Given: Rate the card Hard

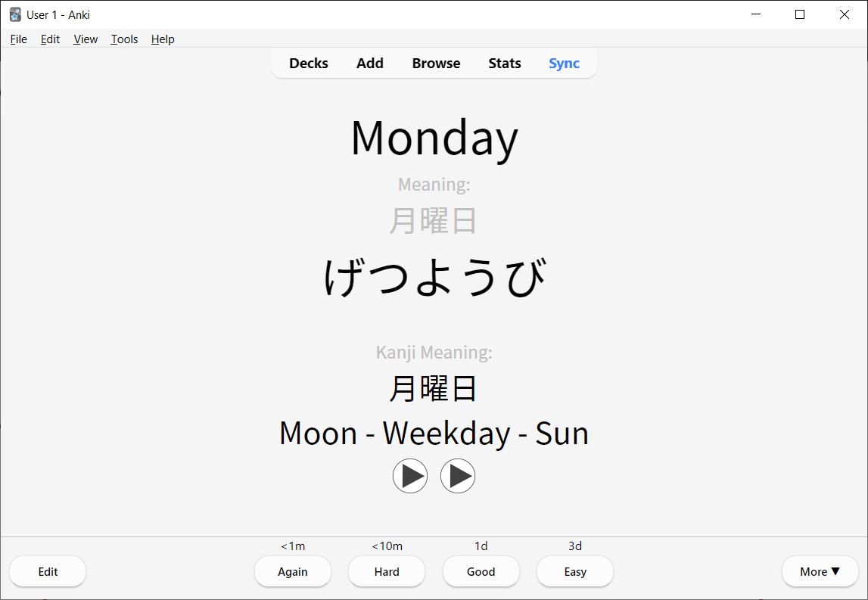Looking at the screenshot, I should point(386,571).
